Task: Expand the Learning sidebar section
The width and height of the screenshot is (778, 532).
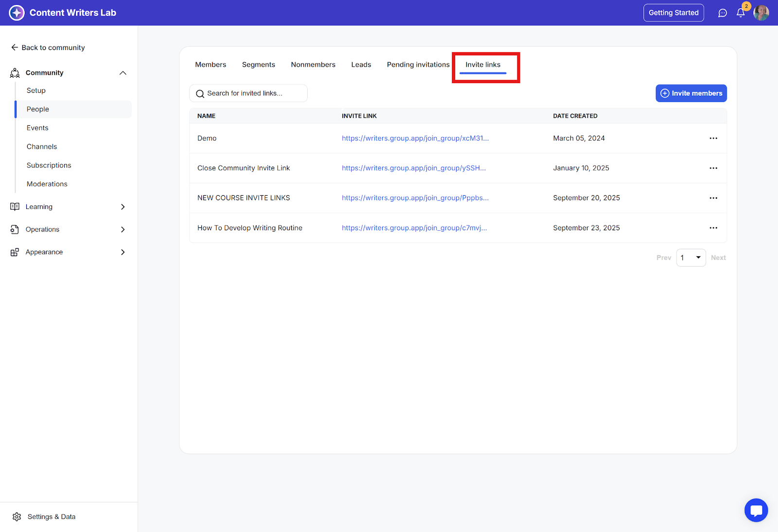Action: coord(123,207)
